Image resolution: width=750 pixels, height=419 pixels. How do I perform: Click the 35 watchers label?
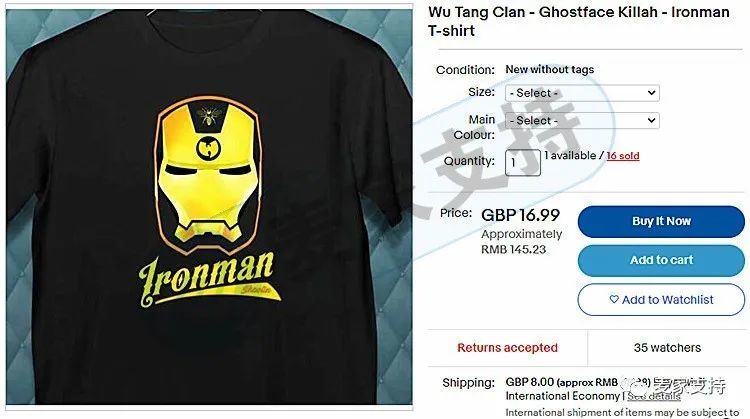tap(667, 348)
